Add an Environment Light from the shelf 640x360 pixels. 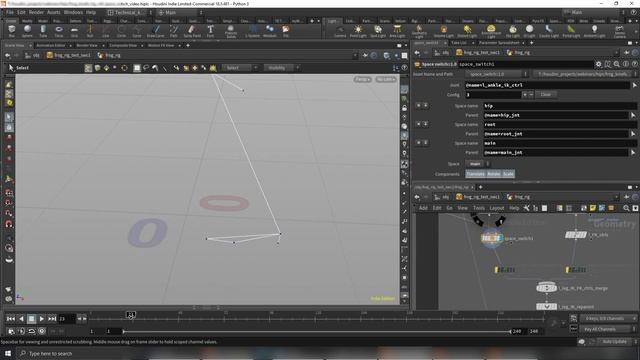pos(491,31)
